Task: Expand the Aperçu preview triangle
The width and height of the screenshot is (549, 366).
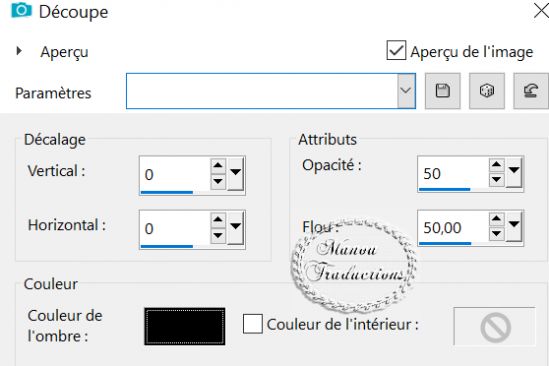Action: (19, 51)
